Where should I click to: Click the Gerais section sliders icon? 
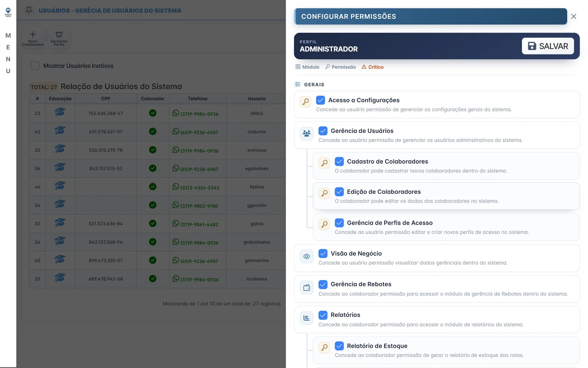pos(297,84)
